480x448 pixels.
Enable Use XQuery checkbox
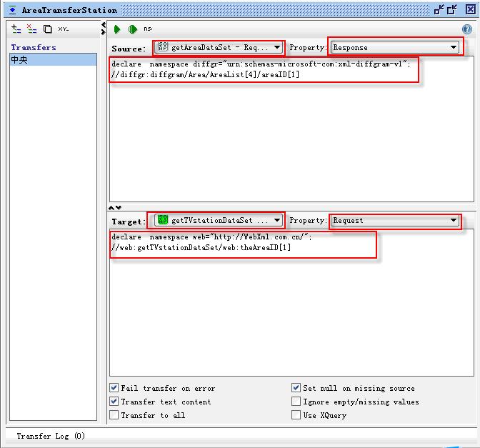point(296,415)
